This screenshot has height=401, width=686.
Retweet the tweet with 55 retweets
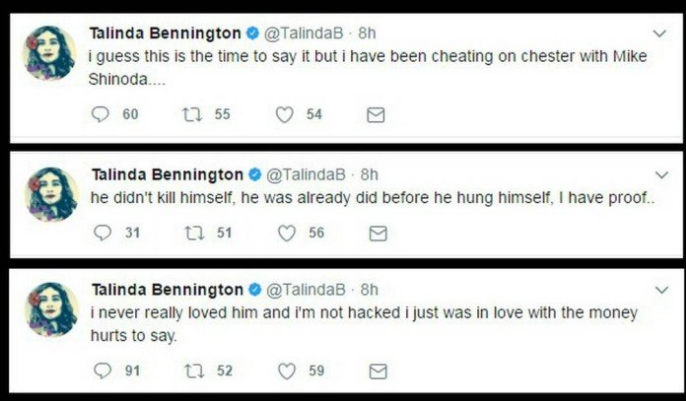click(189, 115)
